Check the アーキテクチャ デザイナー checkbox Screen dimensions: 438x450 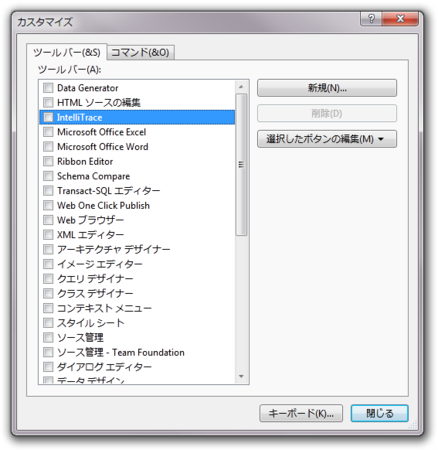[48, 249]
